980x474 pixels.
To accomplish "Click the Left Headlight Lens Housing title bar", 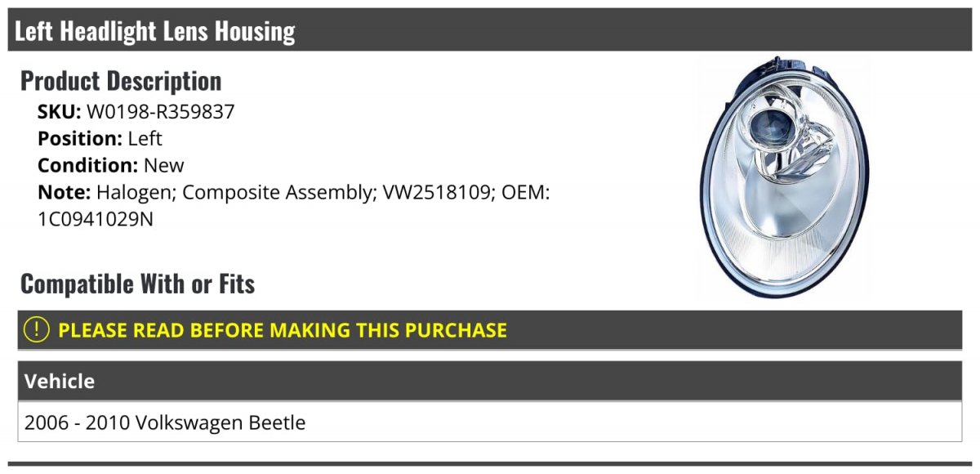I will 490,30.
